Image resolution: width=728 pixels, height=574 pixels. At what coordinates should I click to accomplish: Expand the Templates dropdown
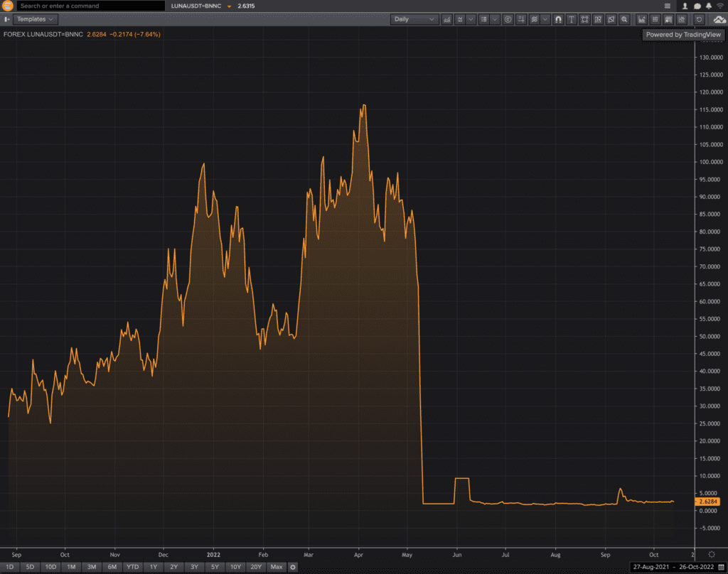click(x=35, y=19)
